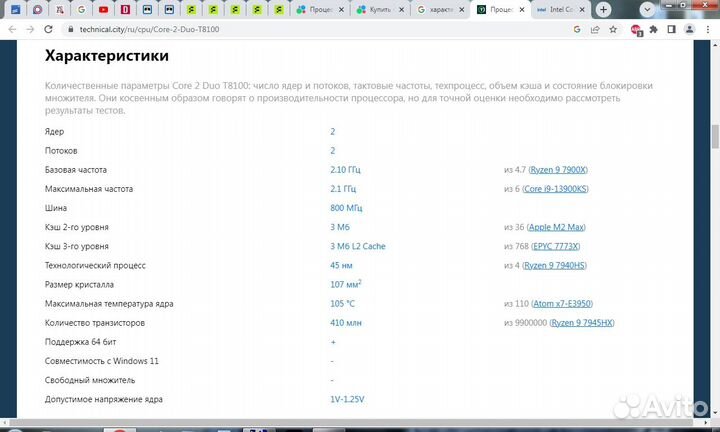Go back with the browser back arrow
This screenshot has width=720, height=432.
(12, 29)
